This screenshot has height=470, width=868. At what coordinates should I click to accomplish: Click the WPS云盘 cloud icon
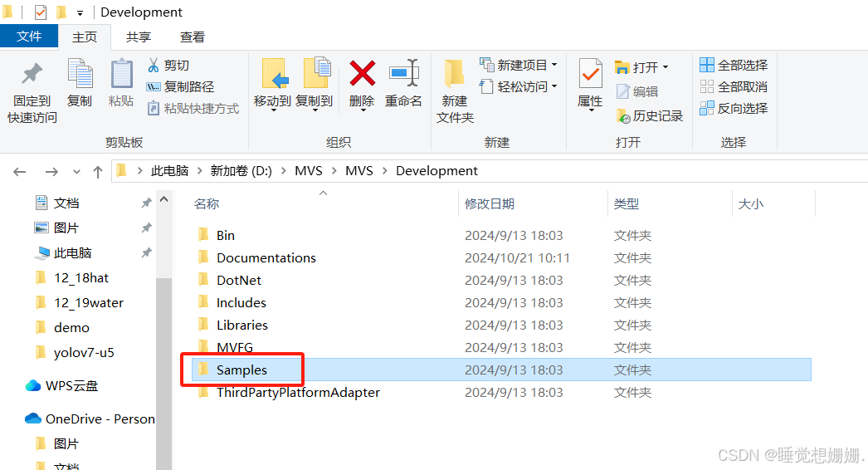point(32,386)
